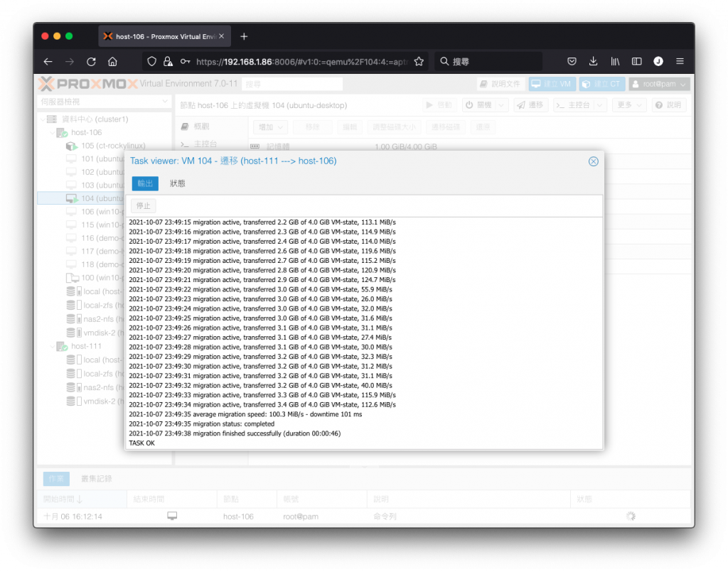Close the host-106 Proxmox browser tab

click(x=222, y=36)
